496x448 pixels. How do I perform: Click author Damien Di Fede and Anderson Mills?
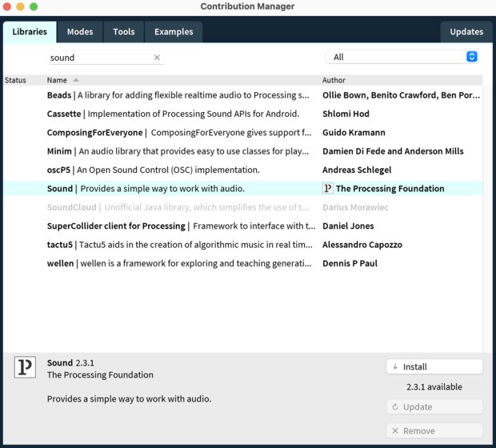(x=393, y=151)
